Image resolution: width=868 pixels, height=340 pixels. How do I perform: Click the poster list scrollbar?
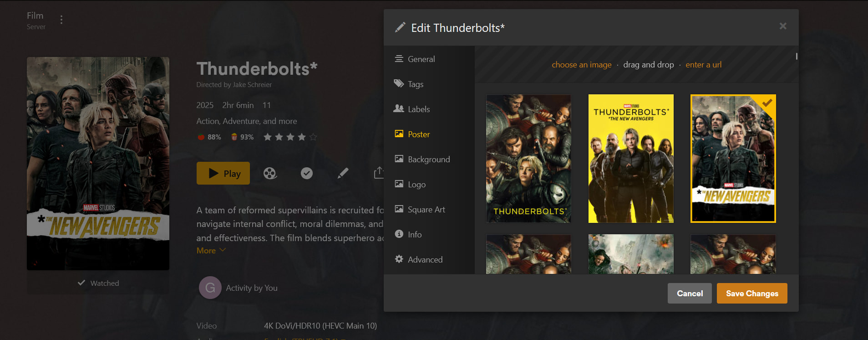pos(797,57)
